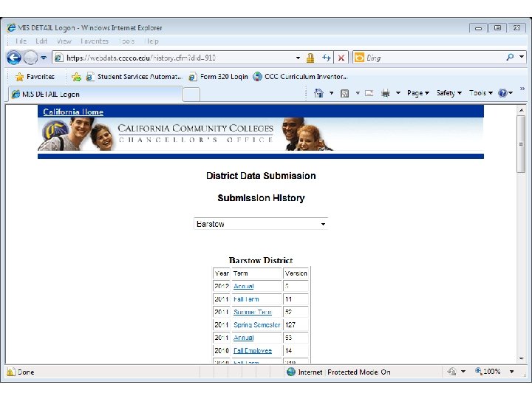Click the New Tab button
Viewport: 532px width, 399px height.
191,95
